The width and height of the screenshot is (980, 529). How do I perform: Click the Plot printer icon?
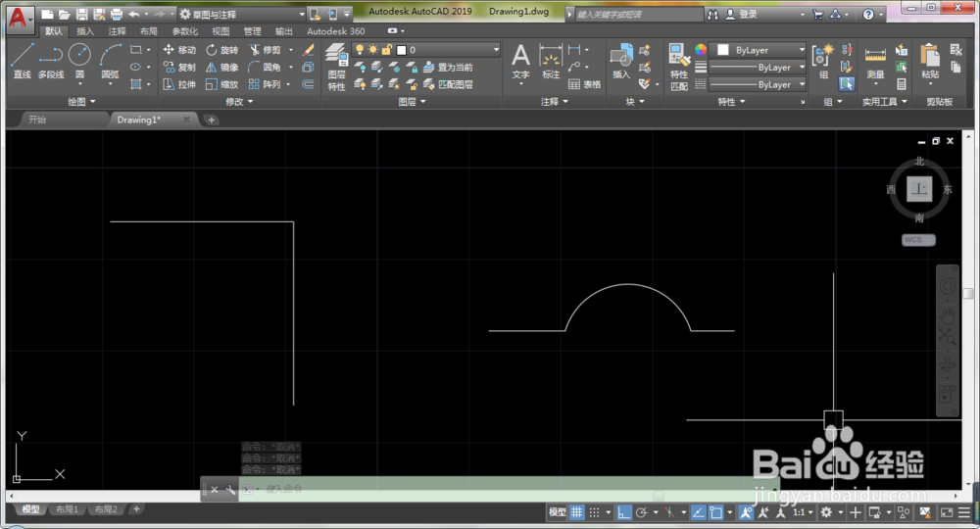pos(117,14)
